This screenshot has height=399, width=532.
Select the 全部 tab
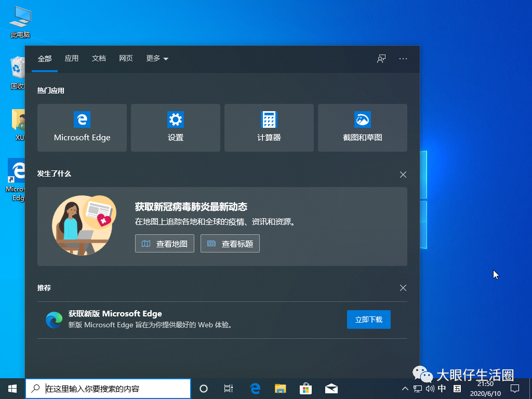click(45, 59)
